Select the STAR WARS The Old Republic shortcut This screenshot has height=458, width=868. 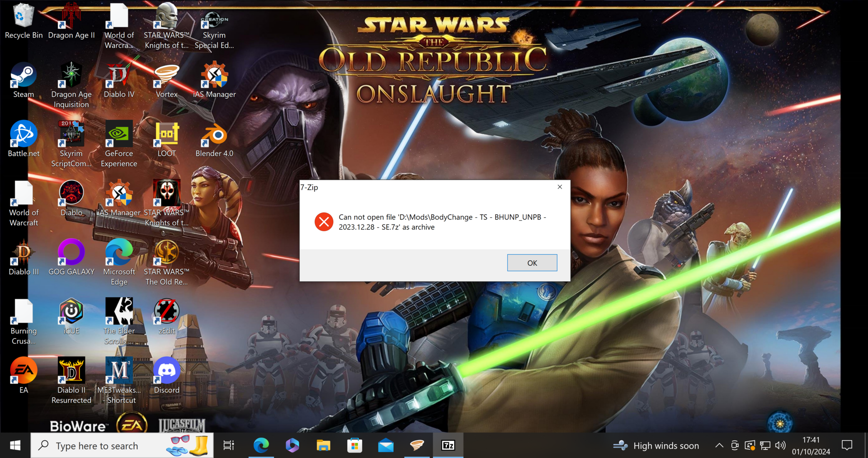pos(167,263)
